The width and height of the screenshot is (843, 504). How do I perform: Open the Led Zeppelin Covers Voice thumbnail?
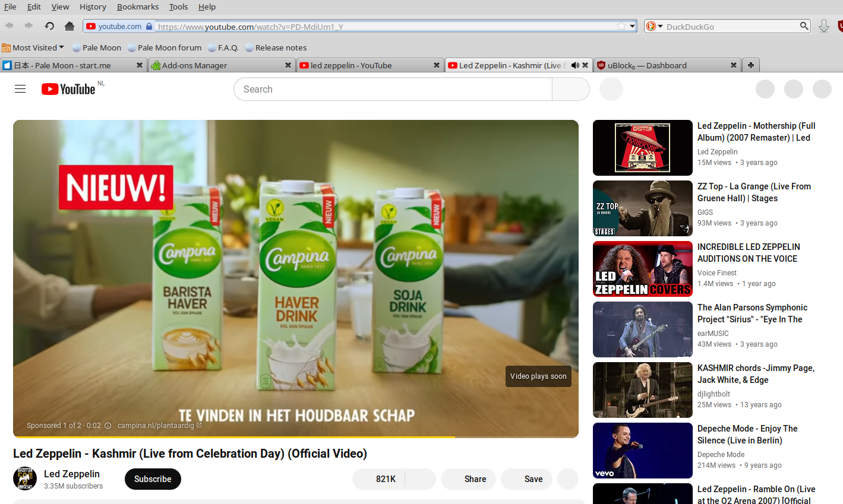pos(643,269)
